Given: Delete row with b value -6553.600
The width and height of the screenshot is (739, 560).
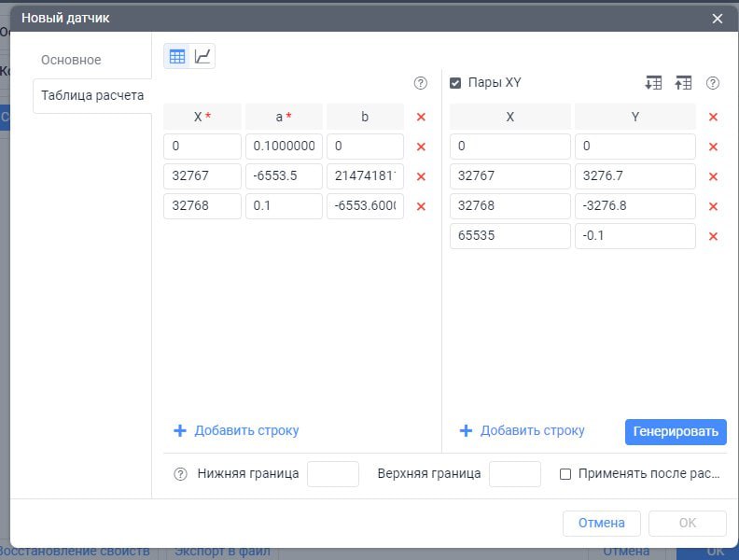Looking at the screenshot, I should click(x=421, y=206).
